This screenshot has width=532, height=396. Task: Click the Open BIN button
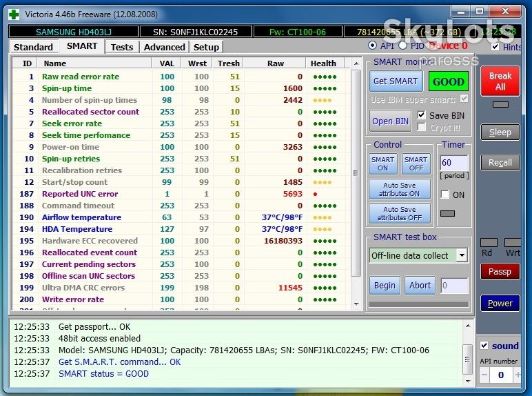390,121
